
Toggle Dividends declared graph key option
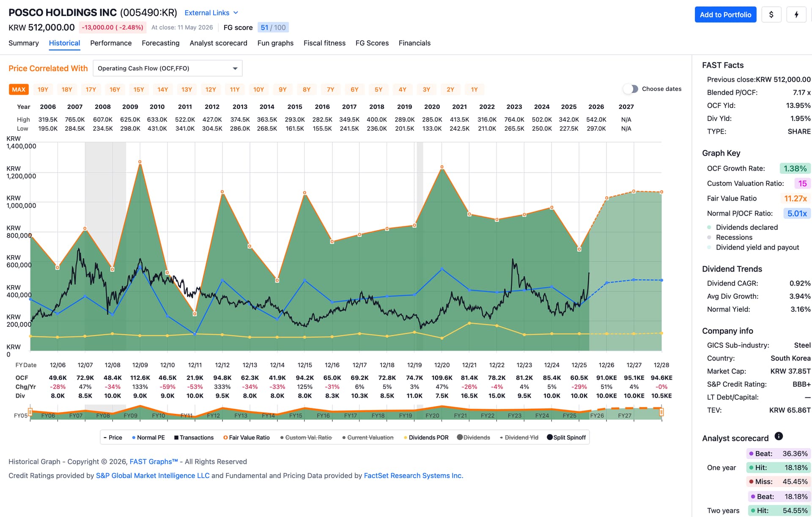746,227
